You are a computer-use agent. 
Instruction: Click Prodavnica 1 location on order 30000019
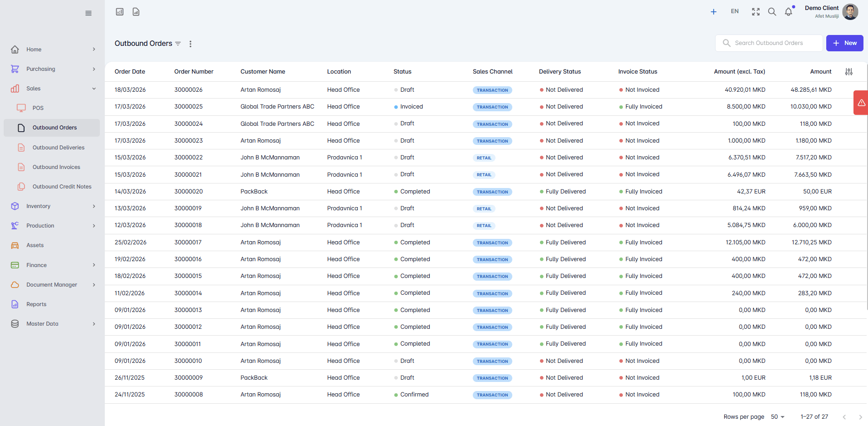(344, 208)
